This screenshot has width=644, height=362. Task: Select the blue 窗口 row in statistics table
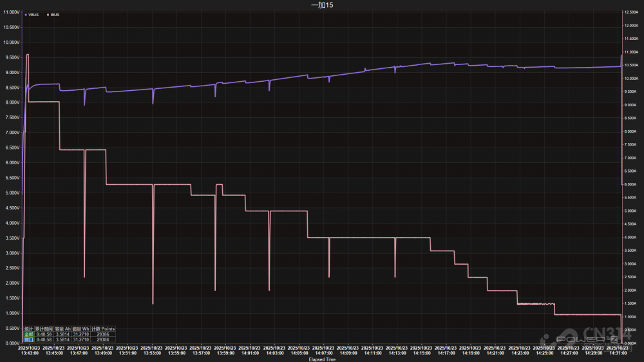(28, 339)
